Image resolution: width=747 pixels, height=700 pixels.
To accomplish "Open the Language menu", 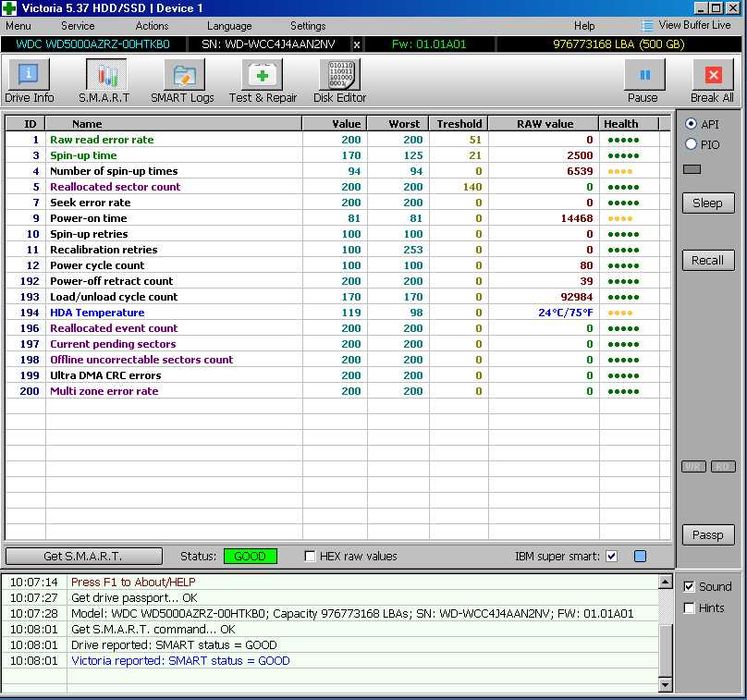I will pos(229,26).
